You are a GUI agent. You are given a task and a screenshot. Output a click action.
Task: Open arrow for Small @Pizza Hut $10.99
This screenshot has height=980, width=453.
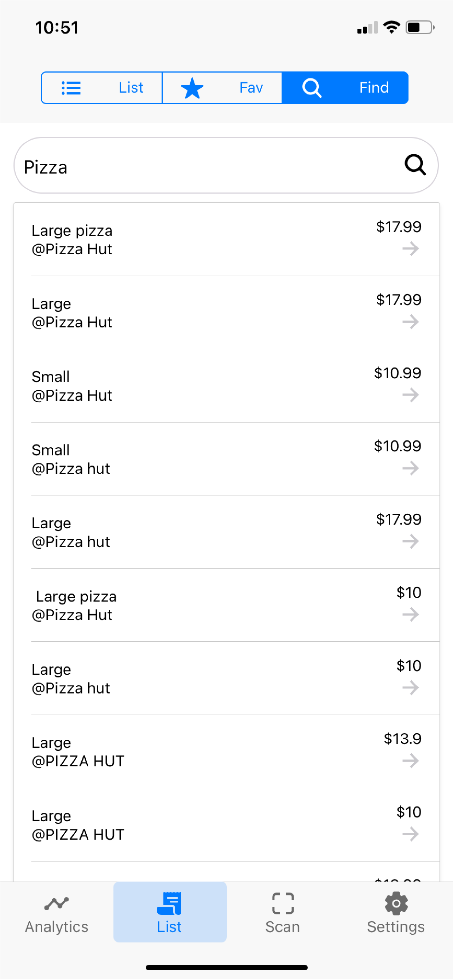[410, 395]
